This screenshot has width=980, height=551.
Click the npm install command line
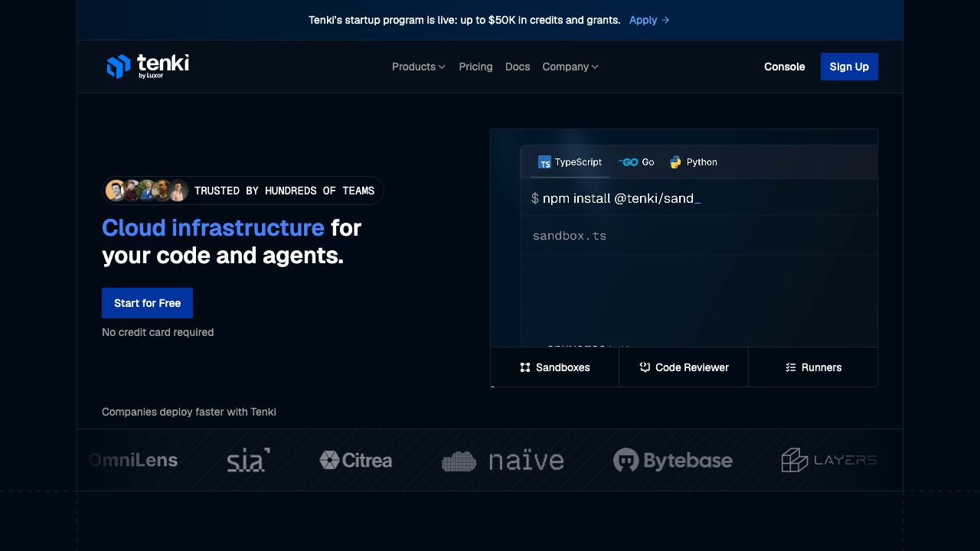(x=616, y=198)
